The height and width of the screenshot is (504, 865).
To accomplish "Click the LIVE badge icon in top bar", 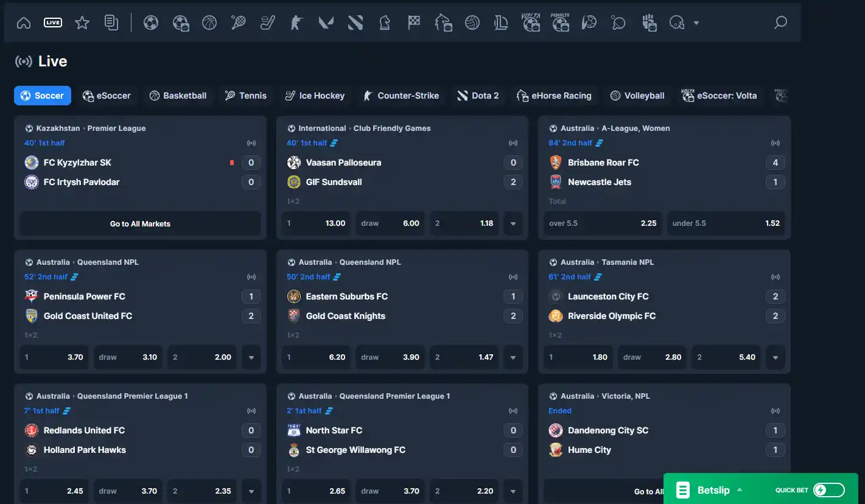I will click(53, 23).
